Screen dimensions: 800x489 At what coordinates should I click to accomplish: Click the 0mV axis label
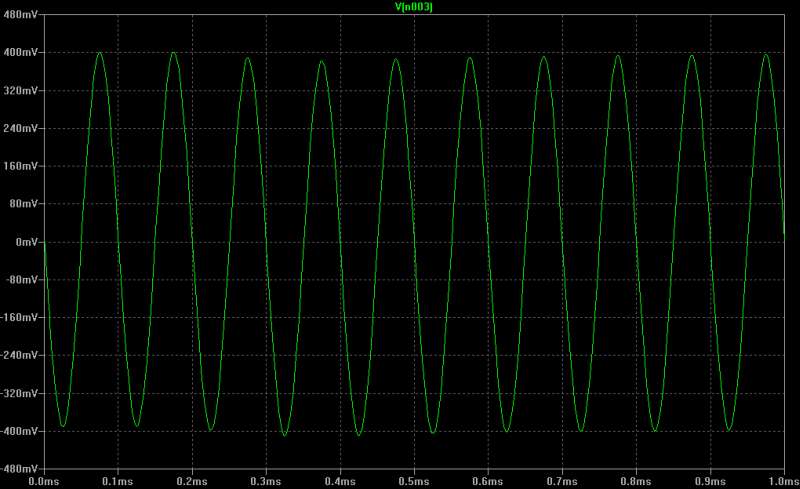pyautogui.click(x=27, y=242)
